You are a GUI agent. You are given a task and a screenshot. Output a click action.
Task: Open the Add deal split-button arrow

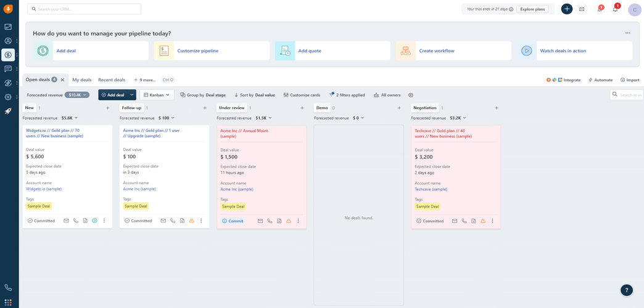click(132, 95)
